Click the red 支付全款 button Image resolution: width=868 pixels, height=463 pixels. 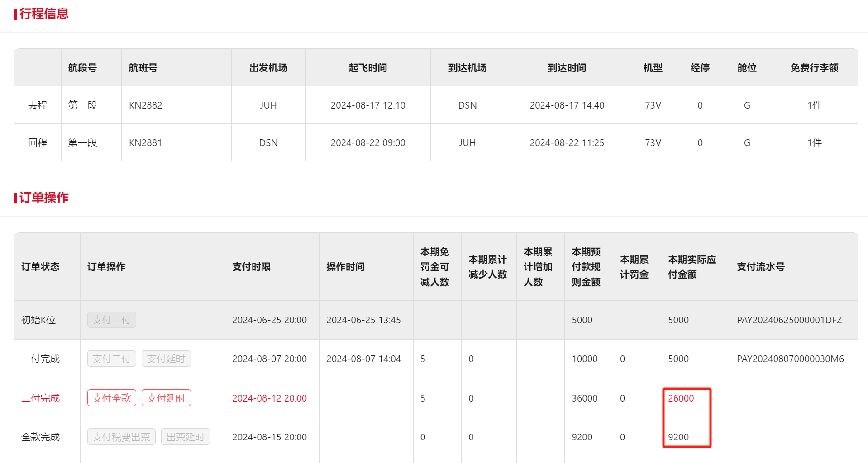pyautogui.click(x=111, y=398)
